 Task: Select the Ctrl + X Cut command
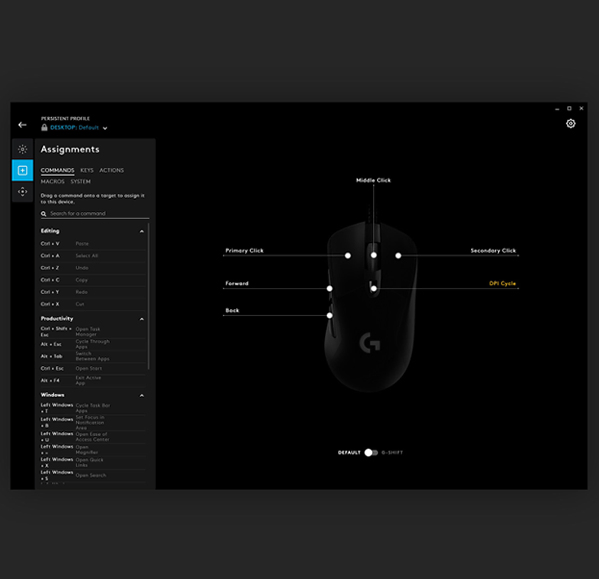pyautogui.click(x=93, y=304)
